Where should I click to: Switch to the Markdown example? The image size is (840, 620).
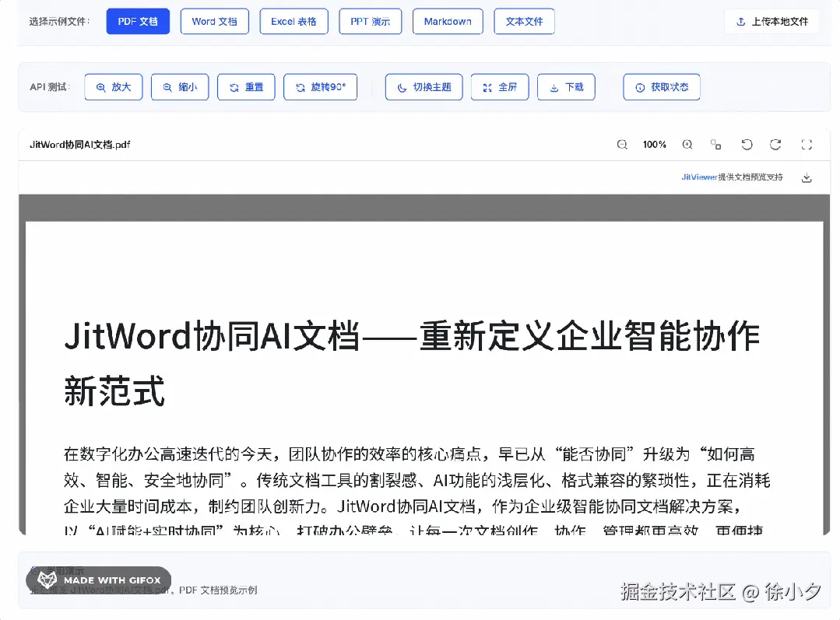[448, 22]
